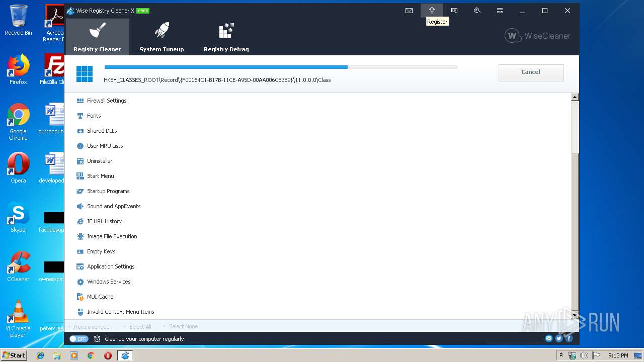
Task: Click the Startup Programs icon
Action: point(80,191)
